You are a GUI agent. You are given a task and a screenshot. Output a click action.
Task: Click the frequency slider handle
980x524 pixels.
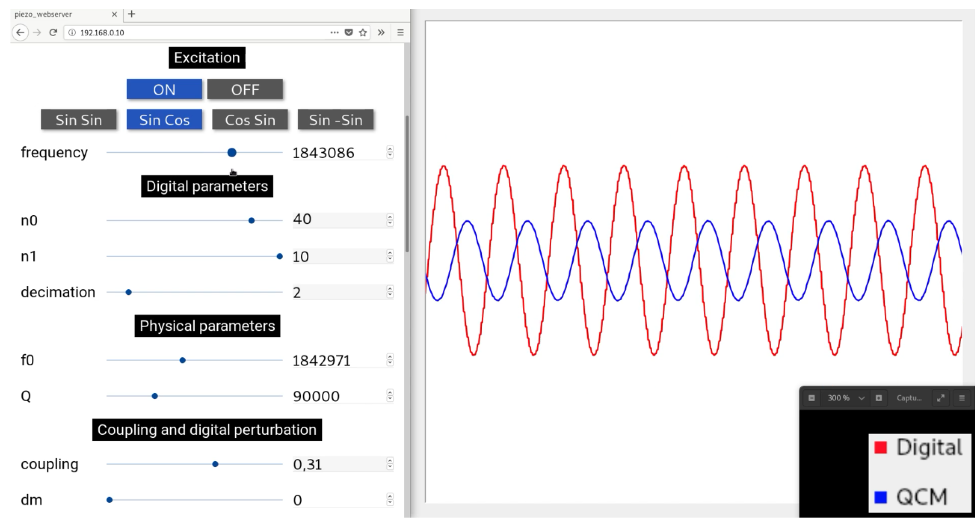pos(232,153)
